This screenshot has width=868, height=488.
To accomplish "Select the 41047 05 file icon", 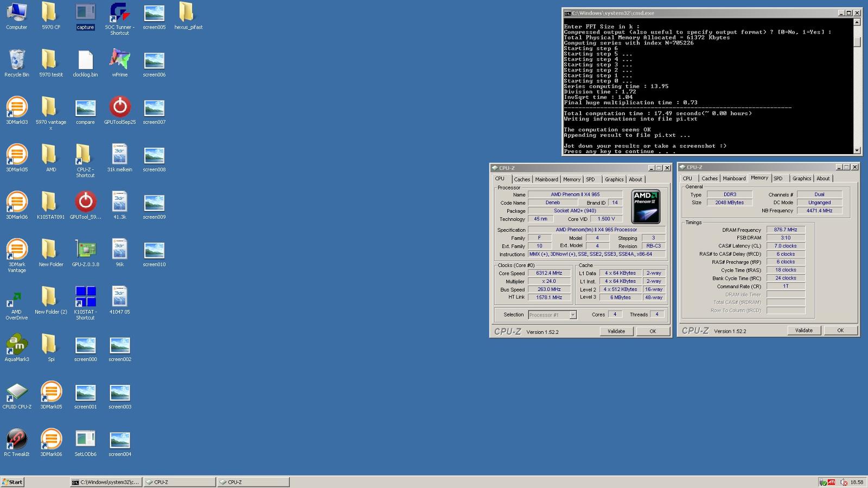I will [x=119, y=301].
